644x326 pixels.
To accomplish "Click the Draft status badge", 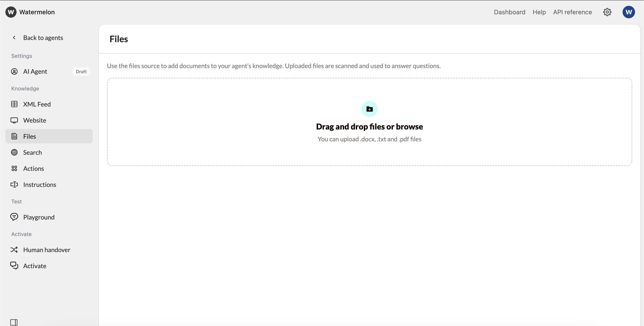I will (81, 71).
